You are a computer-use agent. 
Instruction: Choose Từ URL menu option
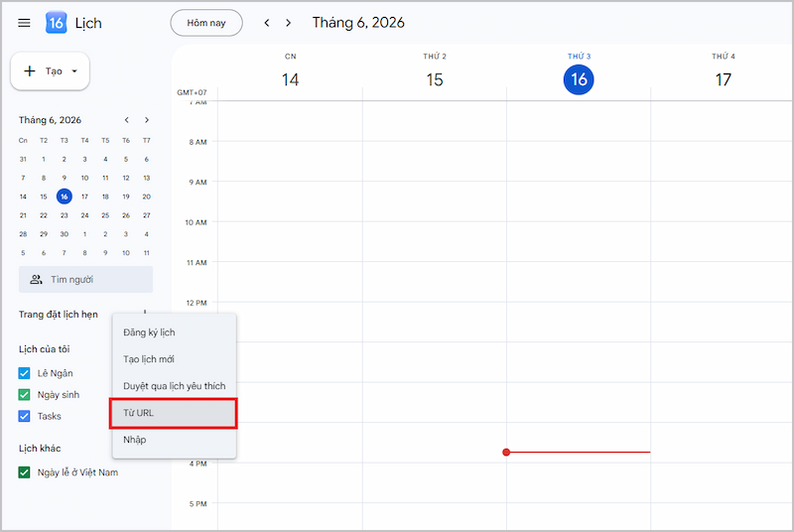point(175,413)
